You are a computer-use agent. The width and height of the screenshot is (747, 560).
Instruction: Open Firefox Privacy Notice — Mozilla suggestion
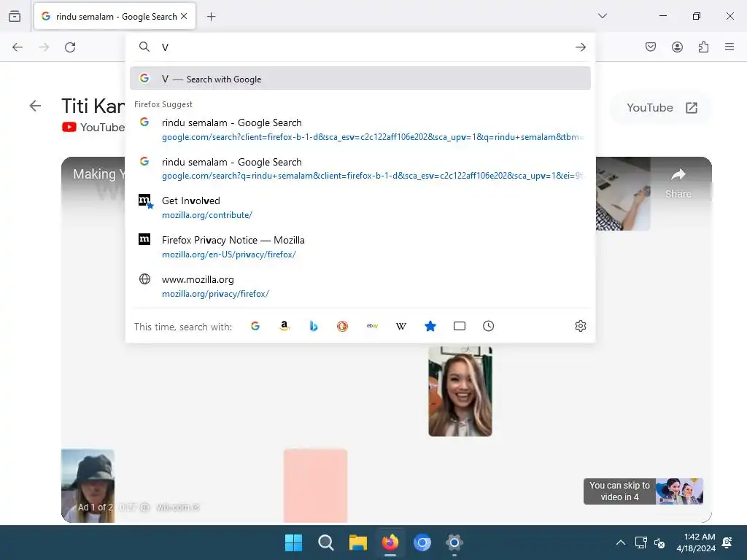[360, 247]
